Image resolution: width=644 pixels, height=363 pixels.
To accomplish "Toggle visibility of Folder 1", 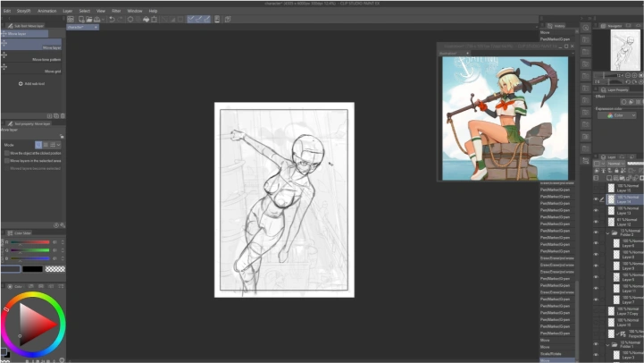I will 596,344.
